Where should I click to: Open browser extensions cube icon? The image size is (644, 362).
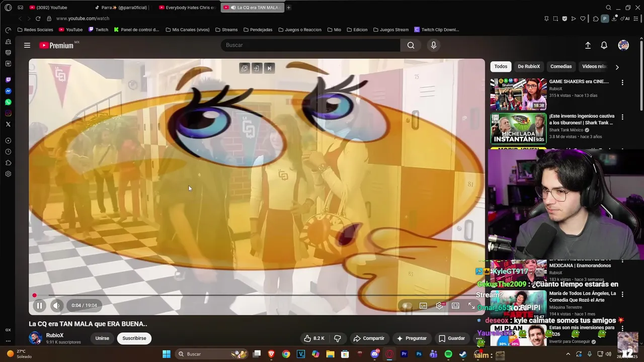(x=596, y=19)
